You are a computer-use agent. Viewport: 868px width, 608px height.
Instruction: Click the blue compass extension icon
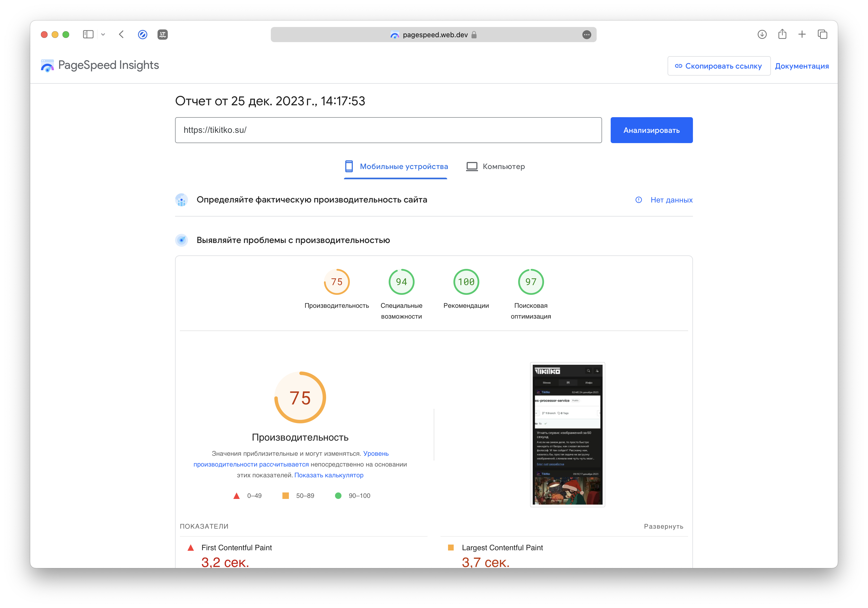[x=142, y=35]
